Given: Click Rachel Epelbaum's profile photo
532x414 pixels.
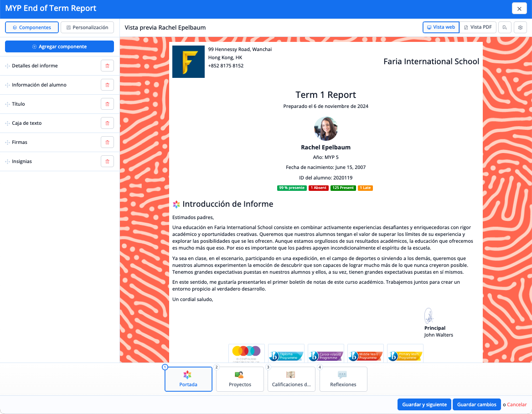Looking at the screenshot, I should pyautogui.click(x=325, y=129).
